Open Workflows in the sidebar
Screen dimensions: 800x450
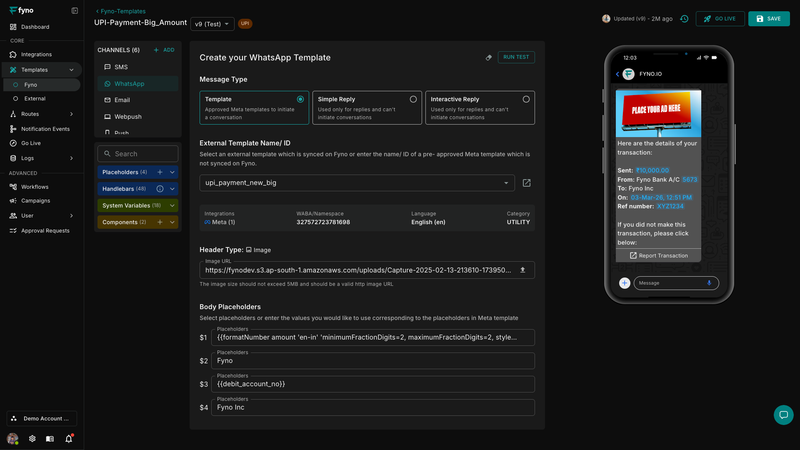[35, 186]
